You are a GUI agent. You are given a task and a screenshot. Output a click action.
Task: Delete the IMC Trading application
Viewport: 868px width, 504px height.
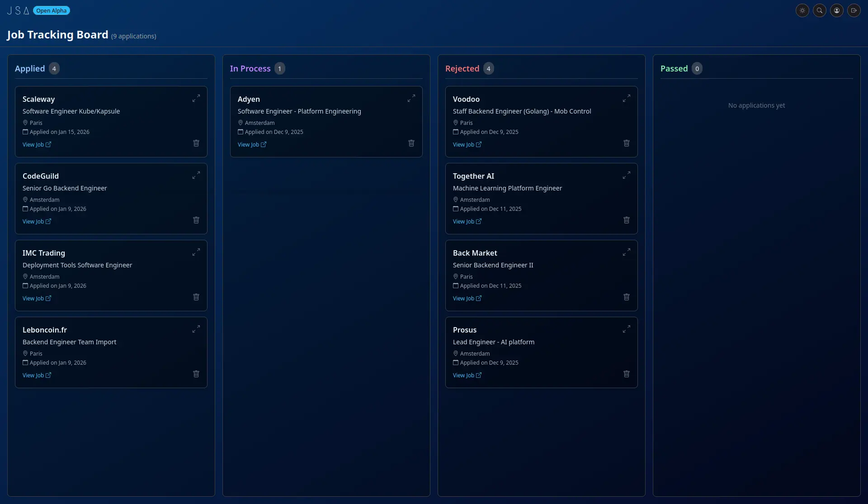tap(196, 297)
